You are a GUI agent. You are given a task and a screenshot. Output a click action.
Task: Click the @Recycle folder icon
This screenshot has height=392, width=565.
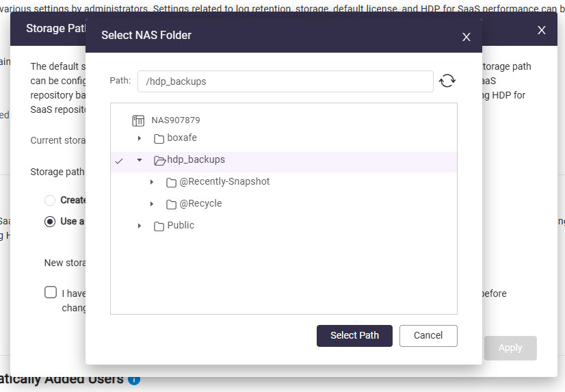pyautogui.click(x=171, y=205)
